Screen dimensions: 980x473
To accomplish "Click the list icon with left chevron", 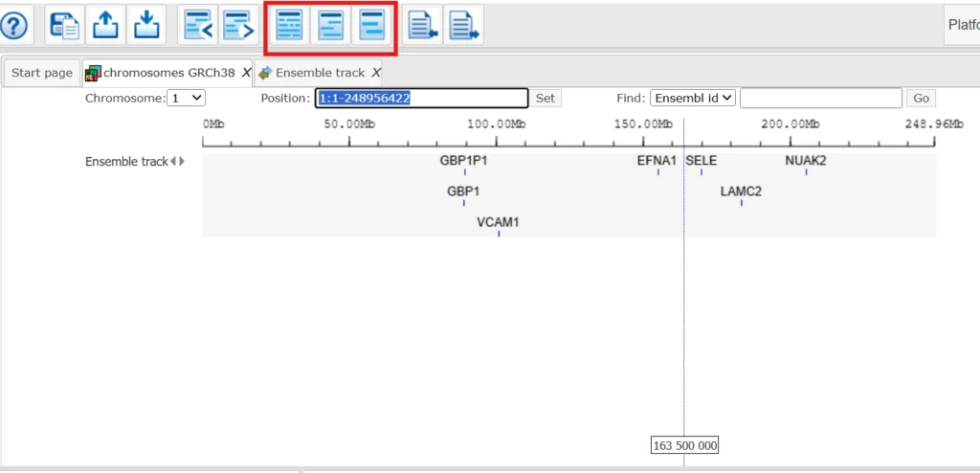I will 198,25.
